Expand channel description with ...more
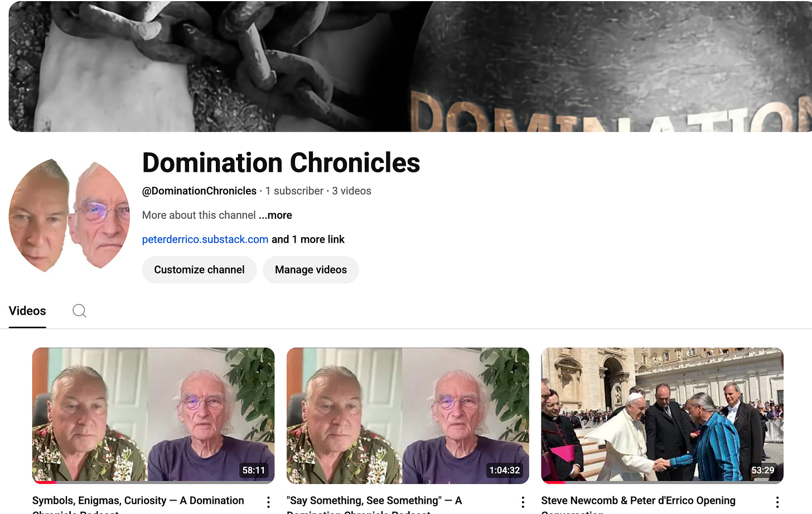Image resolution: width=812 pixels, height=514 pixels. click(275, 215)
